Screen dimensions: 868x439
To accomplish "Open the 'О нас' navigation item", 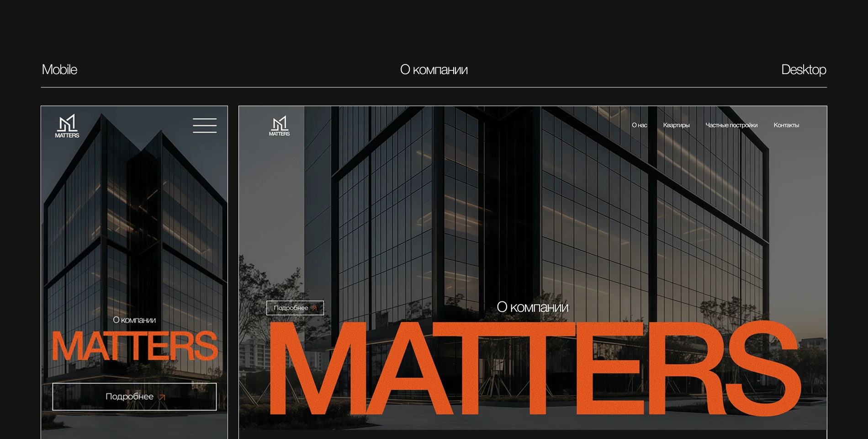I will point(639,124).
